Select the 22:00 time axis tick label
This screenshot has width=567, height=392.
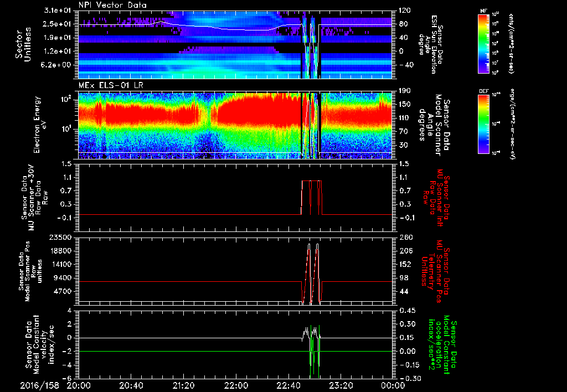click(x=236, y=385)
